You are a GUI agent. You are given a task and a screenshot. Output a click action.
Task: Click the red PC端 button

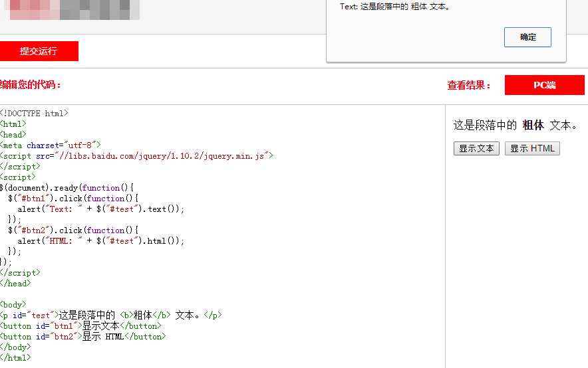point(545,85)
